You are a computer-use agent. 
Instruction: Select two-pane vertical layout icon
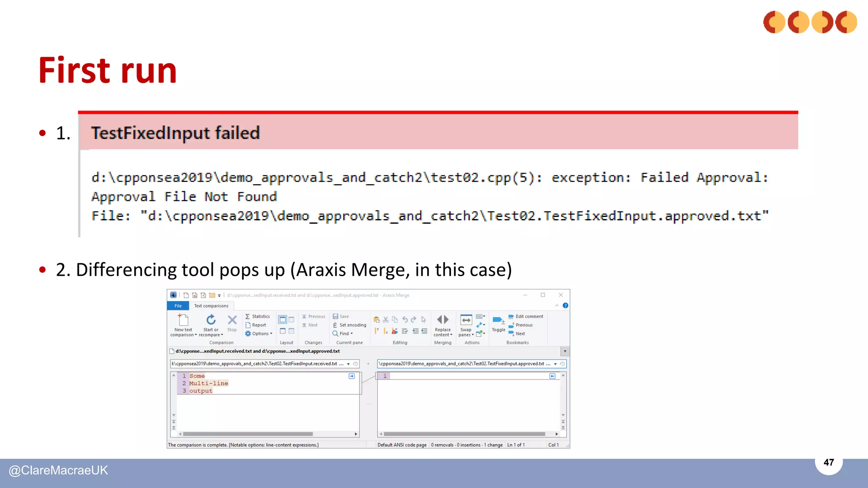[x=283, y=319]
